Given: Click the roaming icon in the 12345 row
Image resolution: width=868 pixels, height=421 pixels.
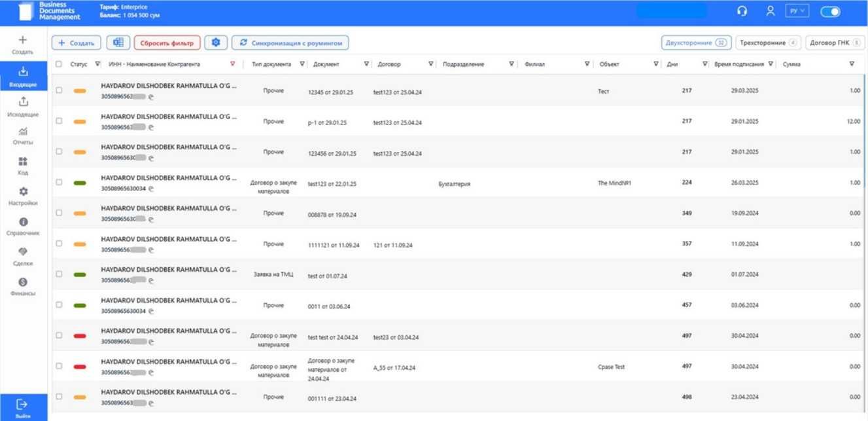Looking at the screenshot, I should 150,96.
